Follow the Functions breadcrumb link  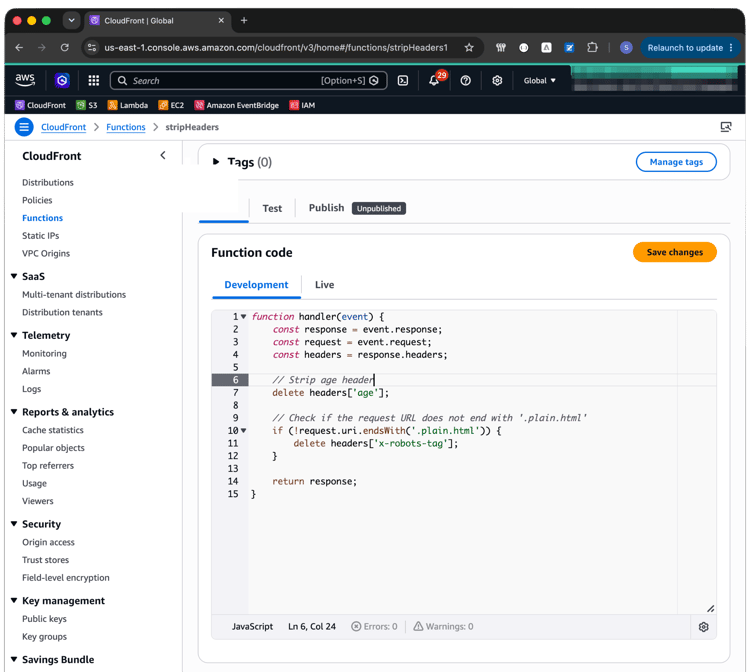126,127
